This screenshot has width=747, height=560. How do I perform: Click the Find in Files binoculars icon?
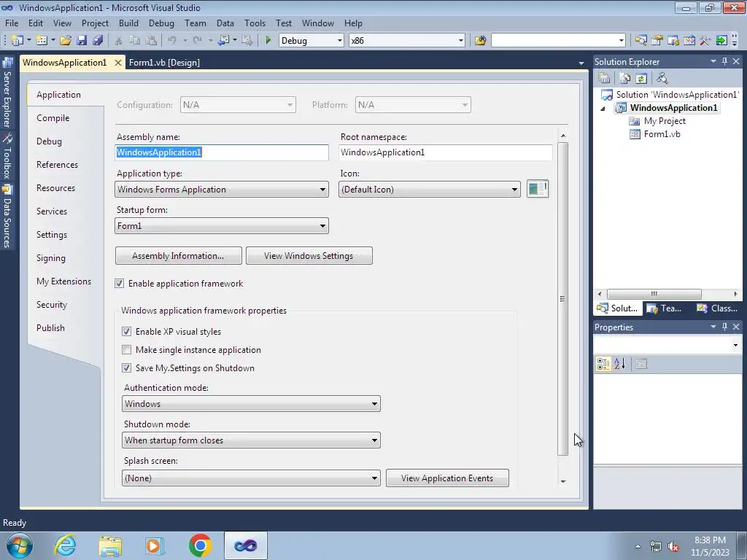coord(480,41)
